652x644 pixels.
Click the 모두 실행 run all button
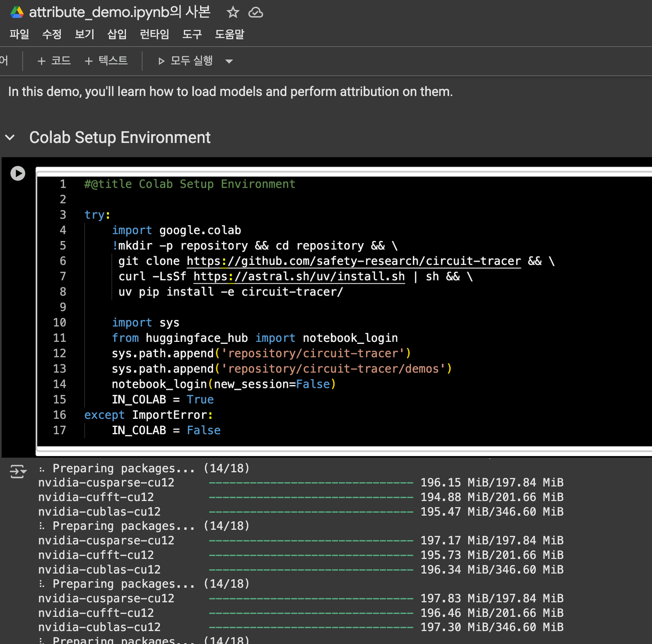click(x=185, y=61)
